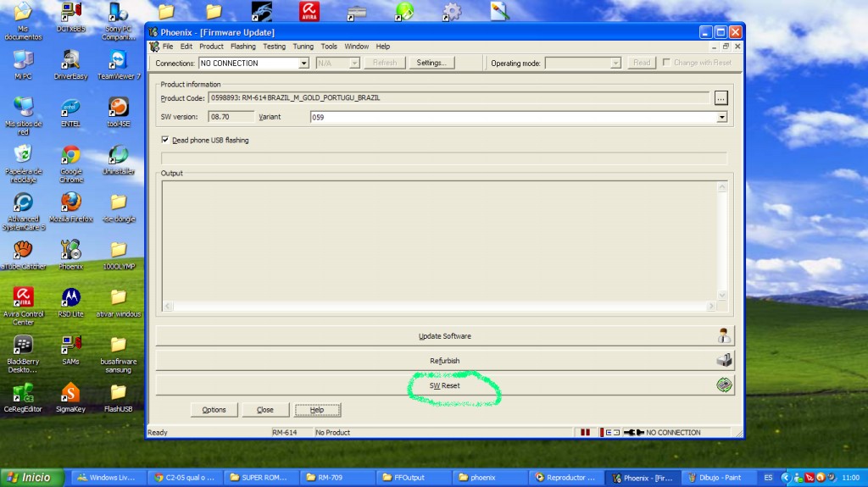868x487 pixels.
Task: Uncheck Dead phone USB flashing
Action: coord(165,140)
